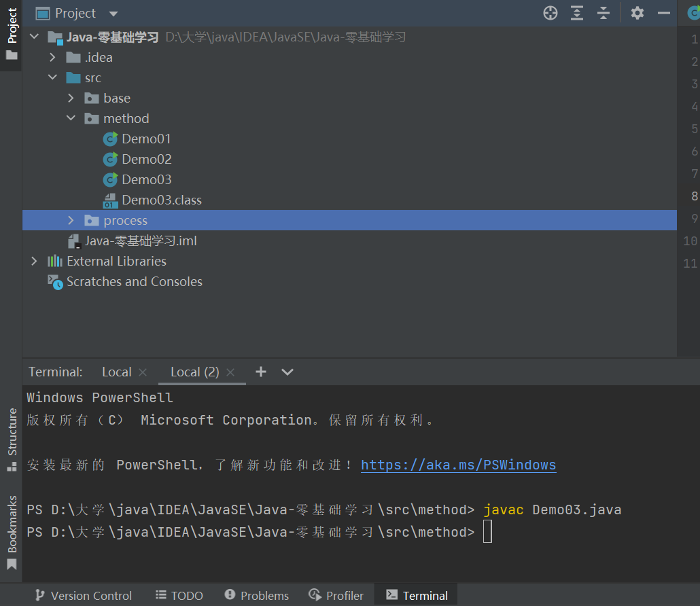Switch to the Local terminal tab
Screen dimensions: 700x606
pyautogui.click(x=116, y=372)
